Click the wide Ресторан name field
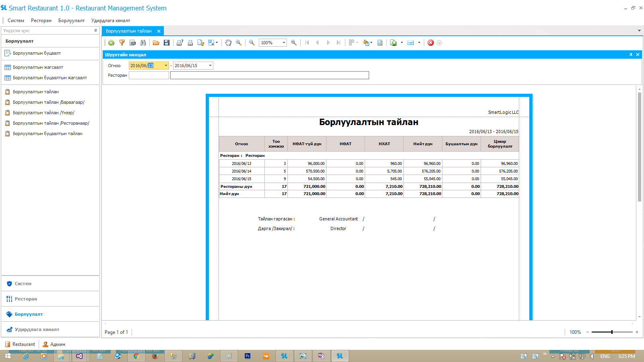 (x=270, y=75)
